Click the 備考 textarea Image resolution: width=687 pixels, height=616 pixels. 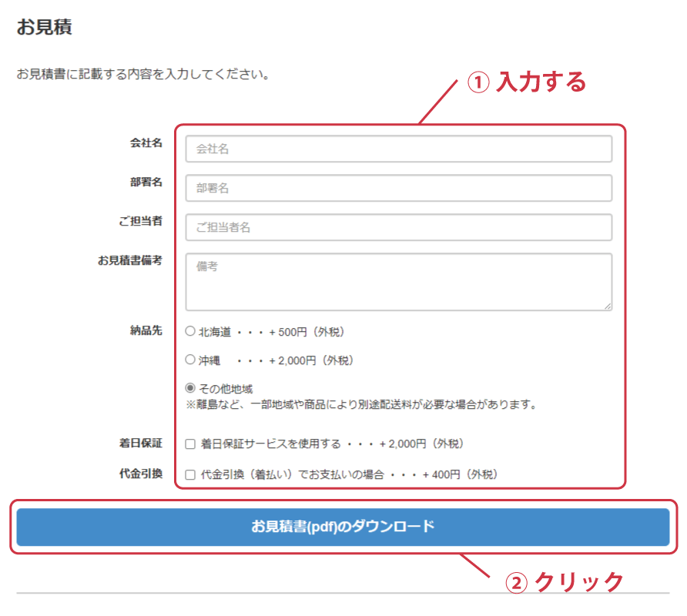click(x=399, y=282)
